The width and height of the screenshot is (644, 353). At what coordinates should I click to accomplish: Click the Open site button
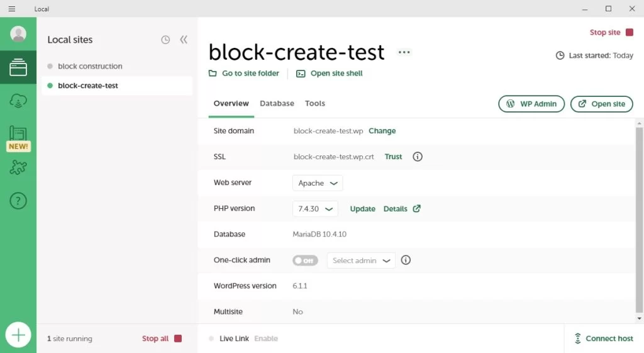(x=602, y=104)
